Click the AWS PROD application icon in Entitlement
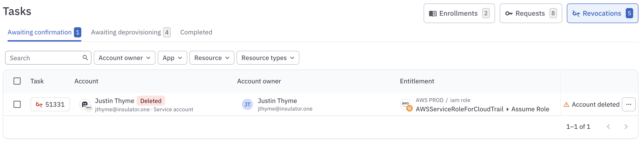This screenshot has height=145, width=644. pos(405,105)
